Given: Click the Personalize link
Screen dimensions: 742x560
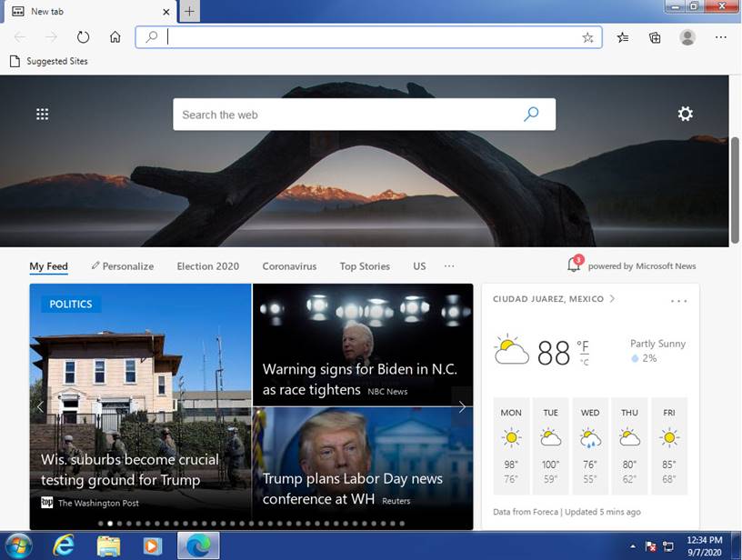Looking at the screenshot, I should click(123, 266).
